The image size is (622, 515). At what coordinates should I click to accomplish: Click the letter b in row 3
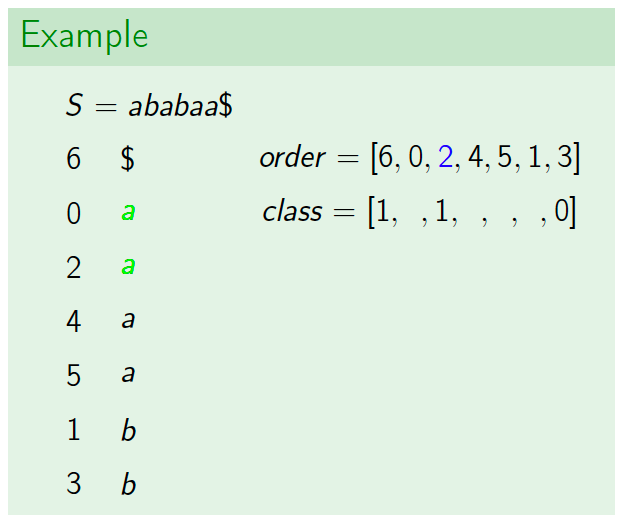click(128, 483)
